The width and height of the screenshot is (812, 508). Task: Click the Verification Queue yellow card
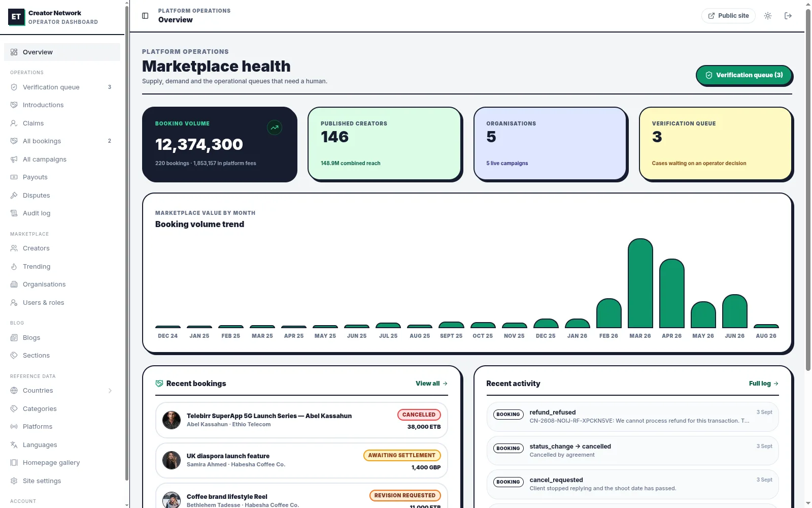tap(716, 144)
